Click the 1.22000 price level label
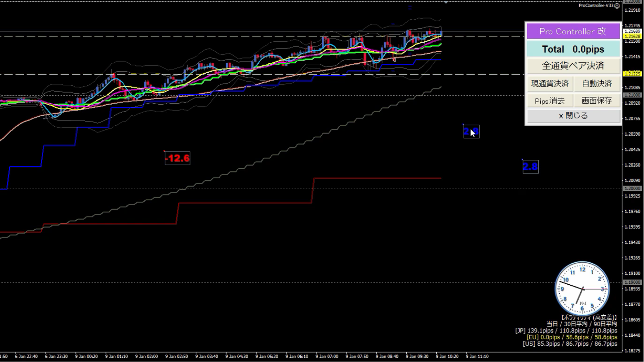The height and width of the screenshot is (362, 644). click(632, 2)
